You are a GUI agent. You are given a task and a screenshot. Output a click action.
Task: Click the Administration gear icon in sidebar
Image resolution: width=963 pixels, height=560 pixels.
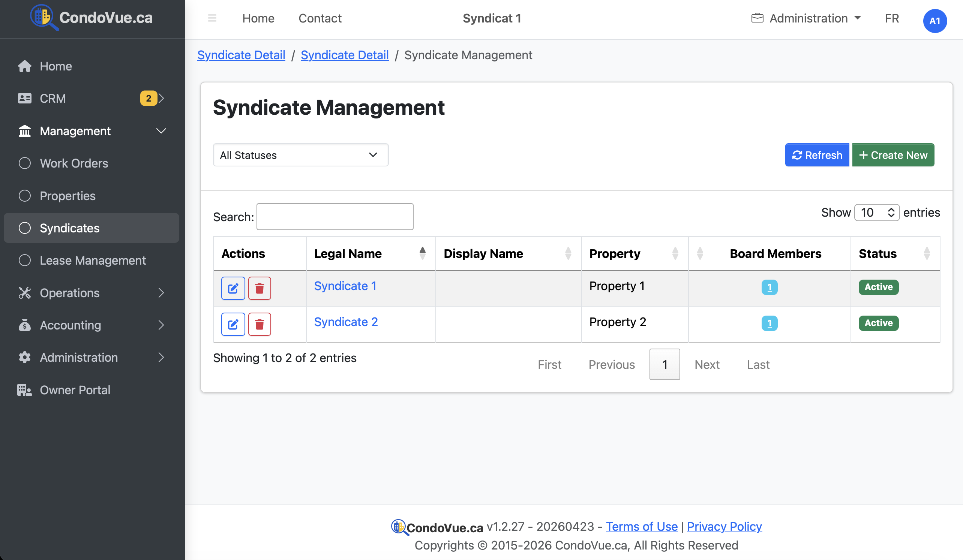click(24, 358)
